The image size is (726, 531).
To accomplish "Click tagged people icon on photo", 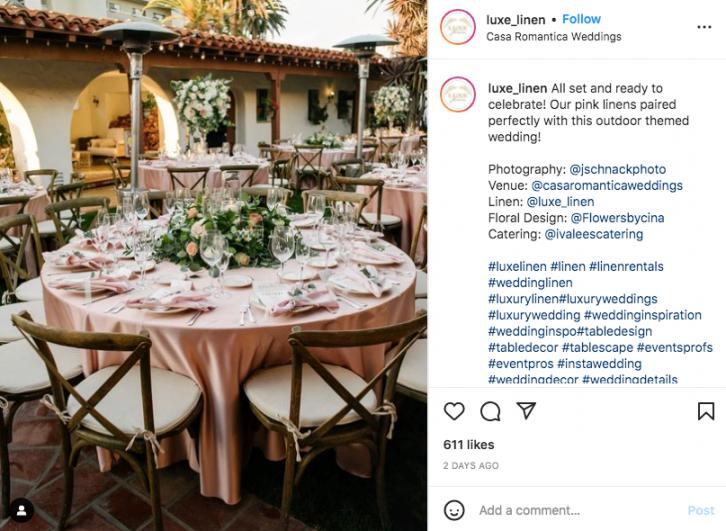I will (x=21, y=509).
